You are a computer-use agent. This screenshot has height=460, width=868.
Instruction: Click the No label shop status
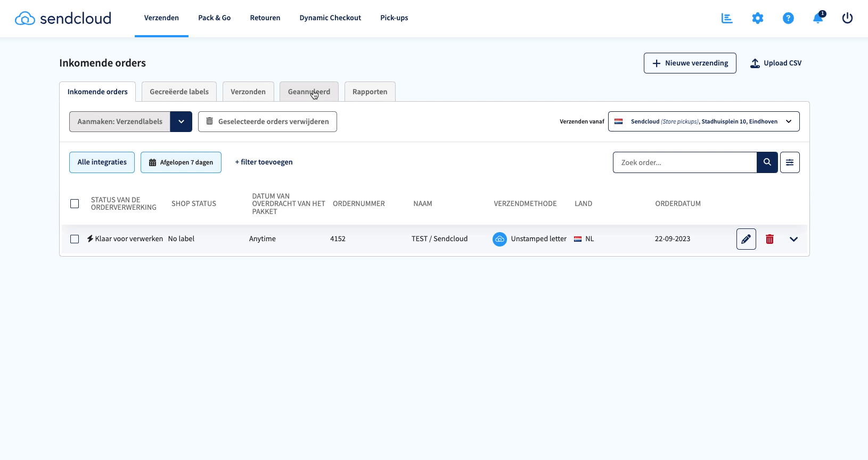point(181,239)
